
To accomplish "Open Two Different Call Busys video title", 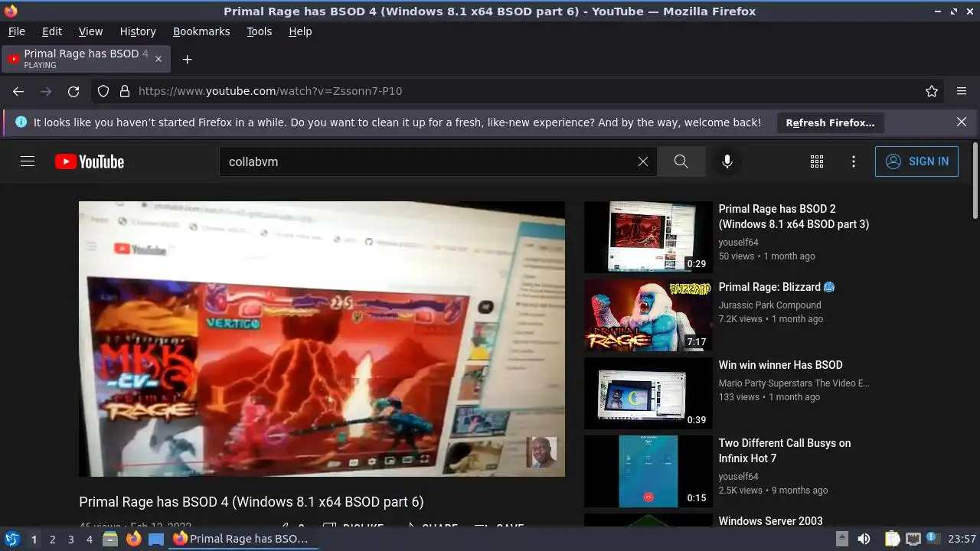I will [x=785, y=451].
